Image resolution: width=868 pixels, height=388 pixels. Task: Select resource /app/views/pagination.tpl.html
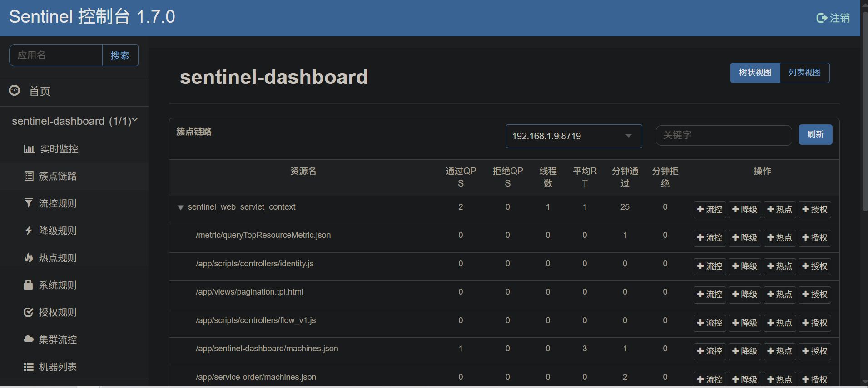click(x=249, y=292)
